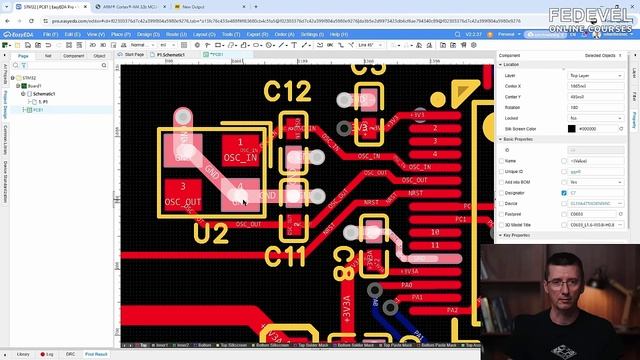
Task: Open the Route menu
Action: point(176,34)
